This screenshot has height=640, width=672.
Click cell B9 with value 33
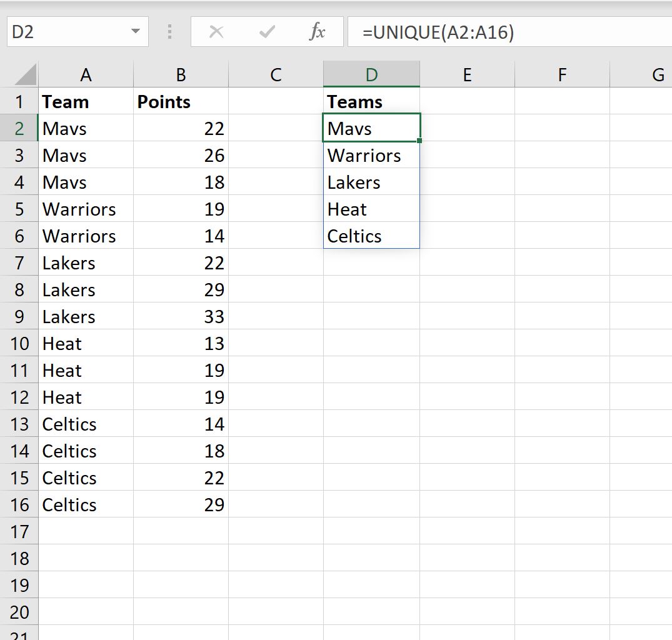coord(181,317)
